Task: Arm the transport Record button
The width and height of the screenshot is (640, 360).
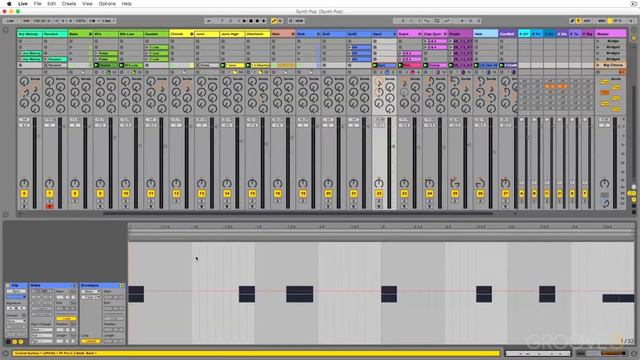Action: click(258, 20)
